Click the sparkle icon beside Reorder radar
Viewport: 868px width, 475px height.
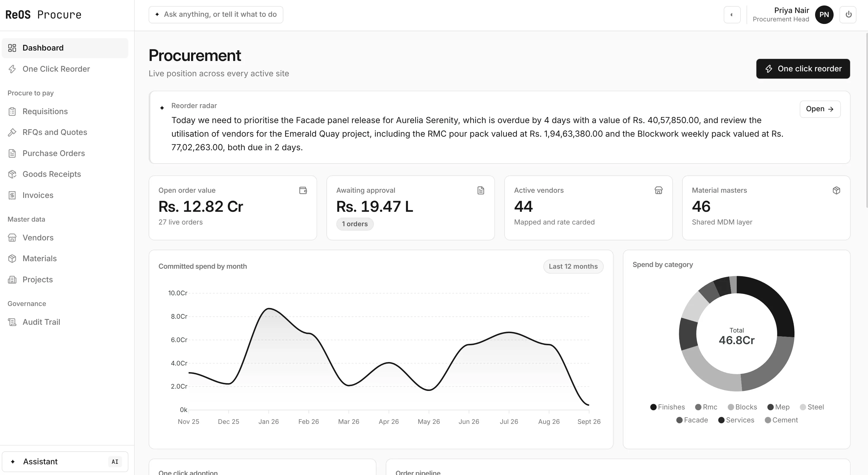click(162, 108)
